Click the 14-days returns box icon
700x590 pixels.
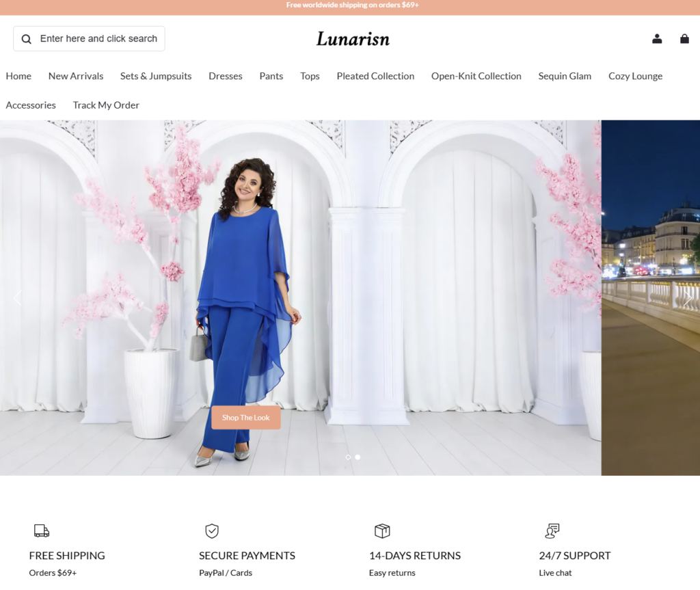tap(382, 531)
